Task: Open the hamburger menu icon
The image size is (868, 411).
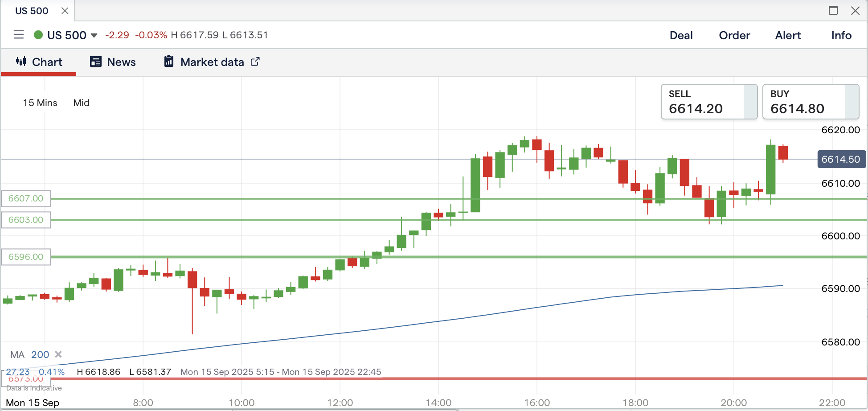Action: pyautogui.click(x=19, y=35)
